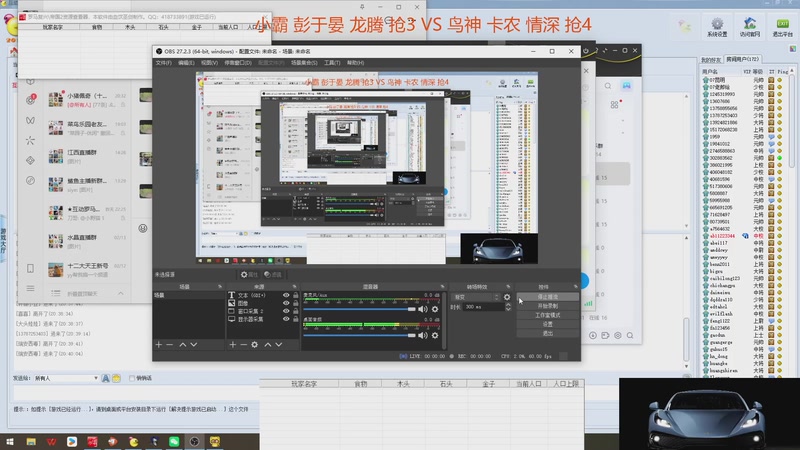Image resolution: width=800 pixels, height=450 pixels.
Task: Open font style A icon in chat bar
Action: [x=106, y=378]
